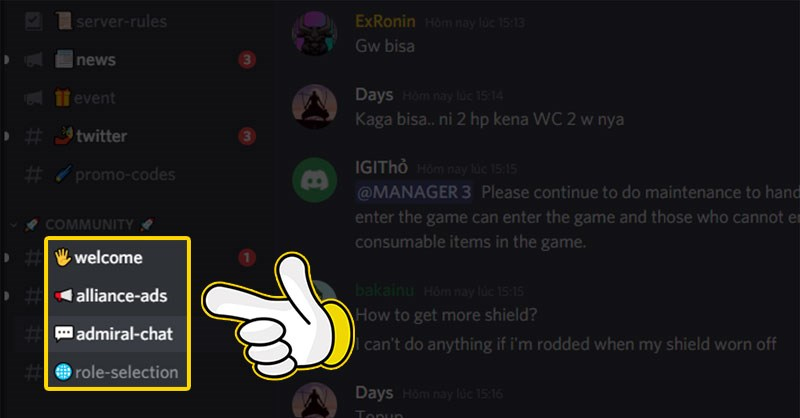This screenshot has height=418, width=800.
Task: Click the bakainu username
Action: pyautogui.click(x=385, y=290)
